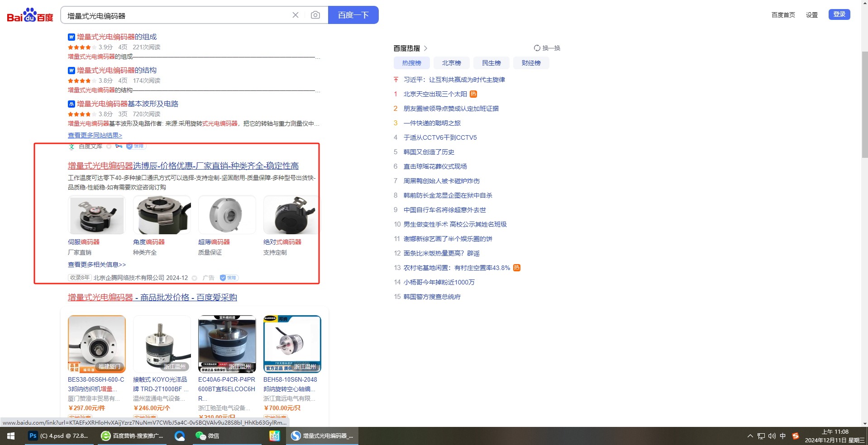Click the 伺服编码器 product image
The height and width of the screenshot is (445, 868).
(x=97, y=215)
